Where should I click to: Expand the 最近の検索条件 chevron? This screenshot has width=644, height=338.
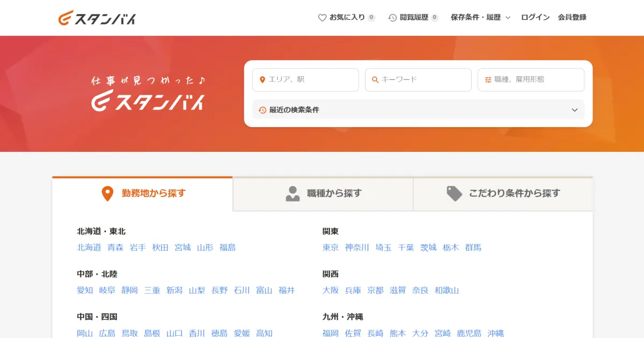[574, 110]
